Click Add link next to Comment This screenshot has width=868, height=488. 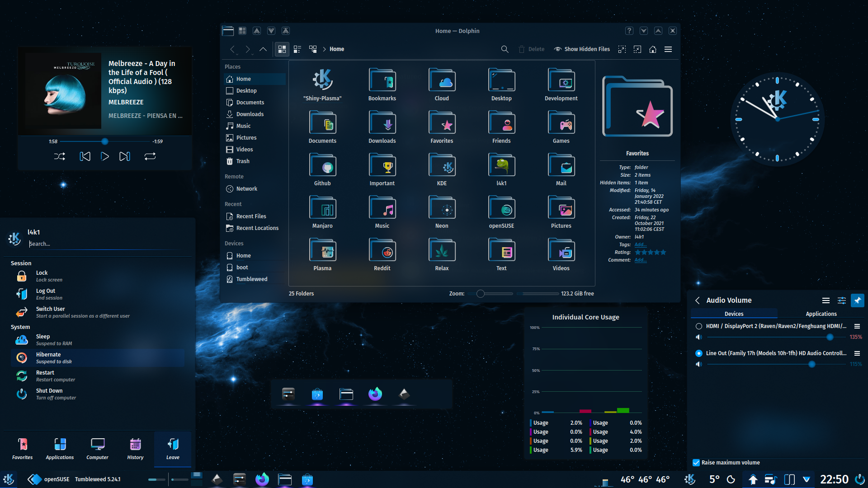tap(640, 260)
